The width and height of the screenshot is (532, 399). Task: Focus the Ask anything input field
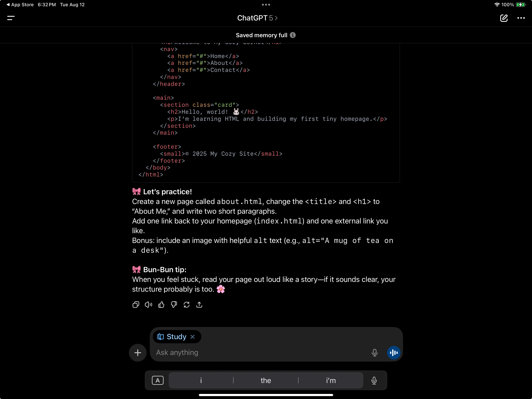click(261, 353)
